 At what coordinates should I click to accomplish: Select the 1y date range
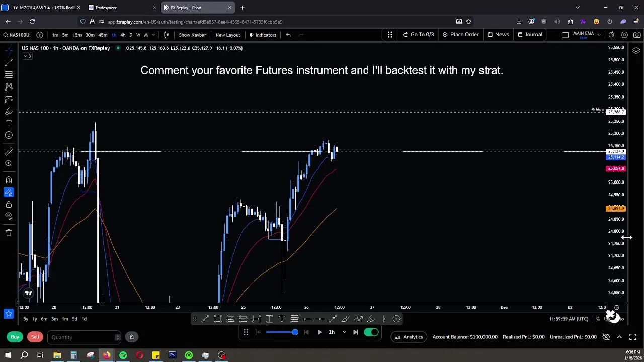(x=35, y=319)
